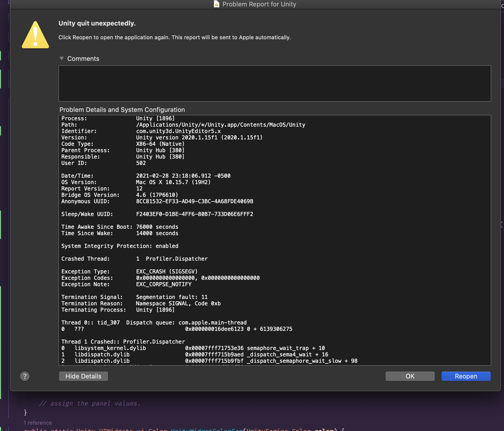Click Exception Note EXC_CORPSE_NOTIFY

[126, 284]
